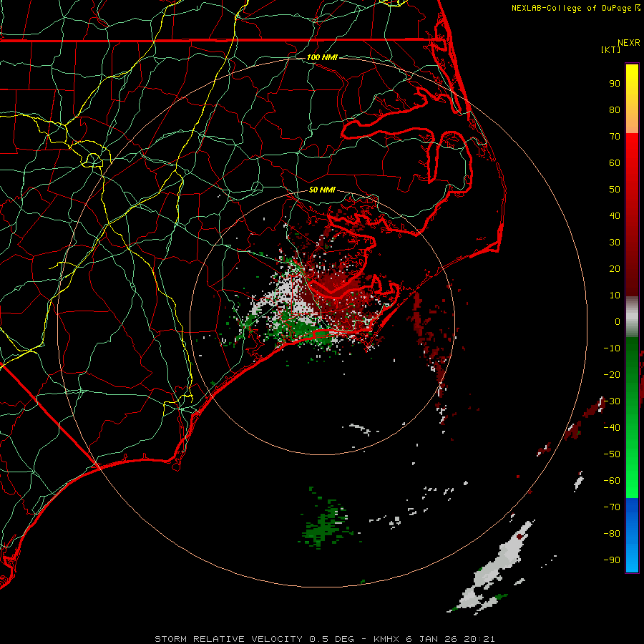Click the NEXR label above the color scale
The height and width of the screenshot is (644, 644).
point(629,42)
